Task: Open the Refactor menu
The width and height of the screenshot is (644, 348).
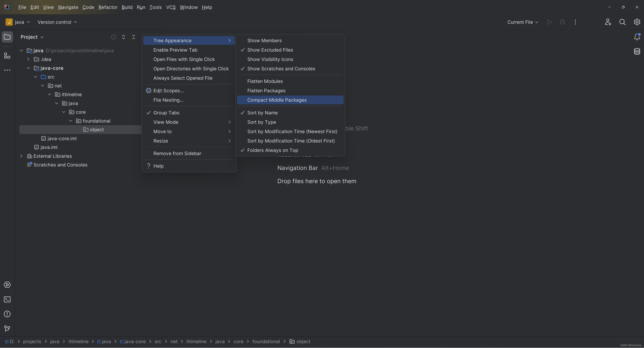Action: [x=108, y=7]
